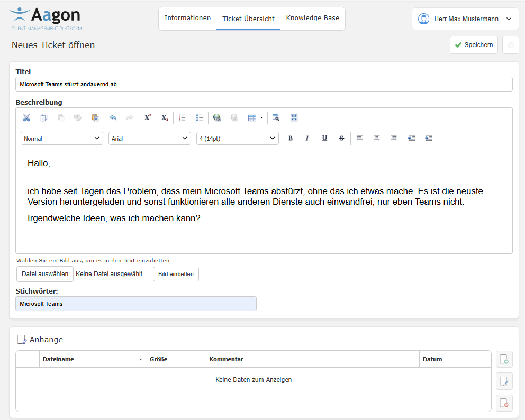The height and width of the screenshot is (420, 525).
Task: Toggle bold formatting
Action: coord(290,138)
